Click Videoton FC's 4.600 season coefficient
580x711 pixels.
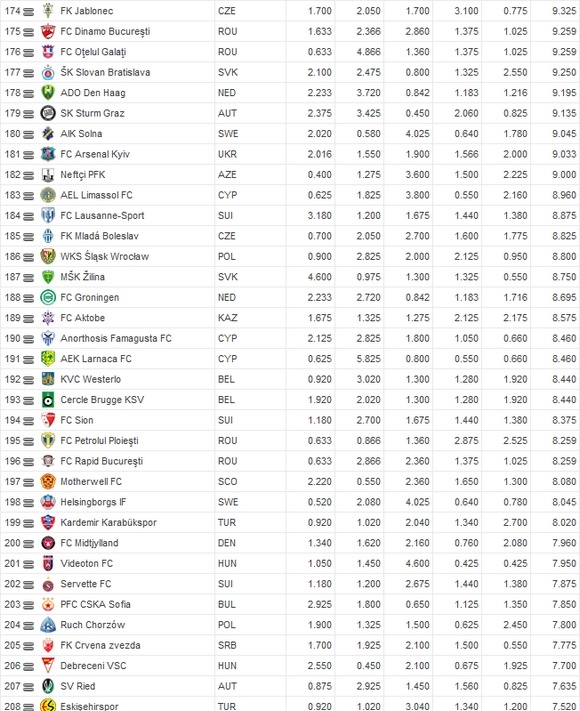[x=417, y=564]
